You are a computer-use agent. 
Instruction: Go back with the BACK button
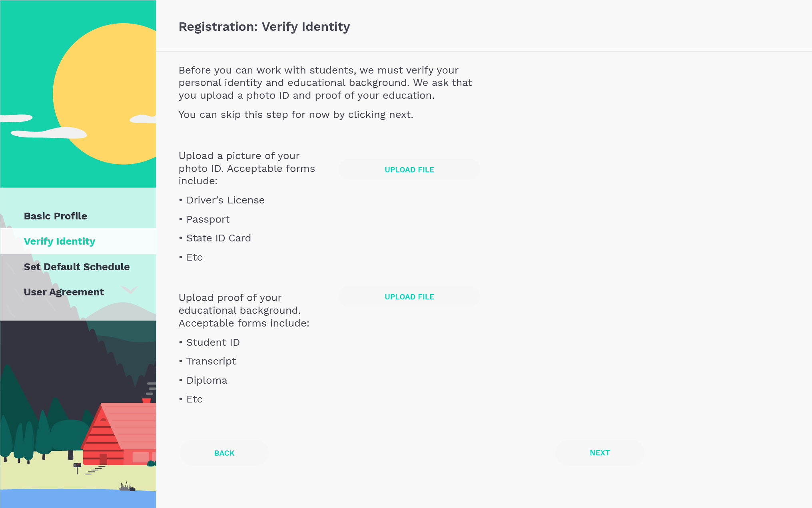coord(224,453)
